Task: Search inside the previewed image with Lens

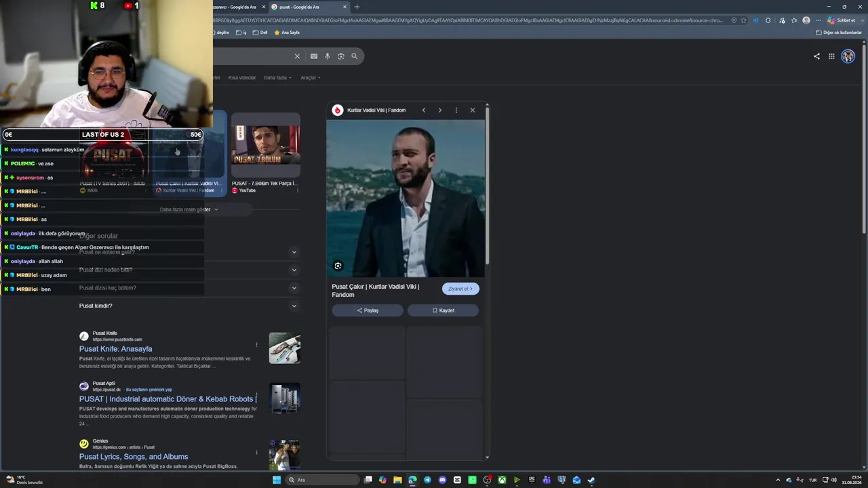Action: (x=338, y=266)
